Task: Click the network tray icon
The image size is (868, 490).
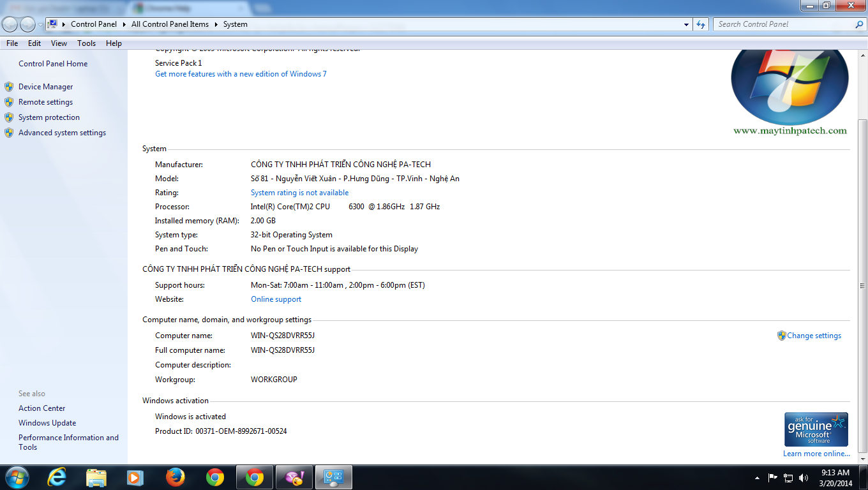Action: (x=788, y=477)
